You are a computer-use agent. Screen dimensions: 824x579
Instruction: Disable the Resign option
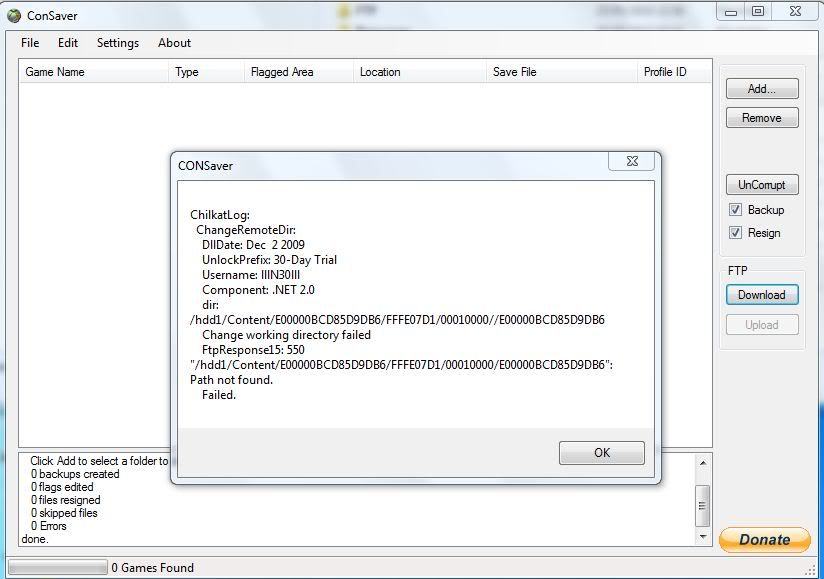[737, 232]
